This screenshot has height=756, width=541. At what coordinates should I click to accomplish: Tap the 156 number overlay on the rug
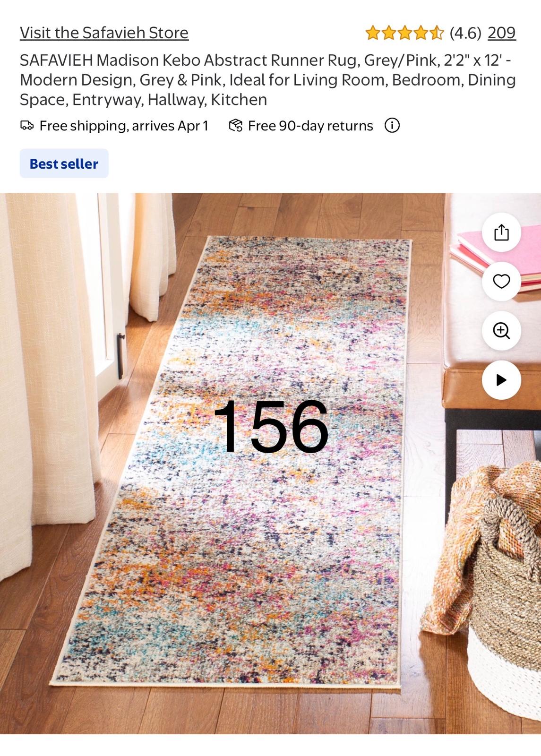click(271, 427)
